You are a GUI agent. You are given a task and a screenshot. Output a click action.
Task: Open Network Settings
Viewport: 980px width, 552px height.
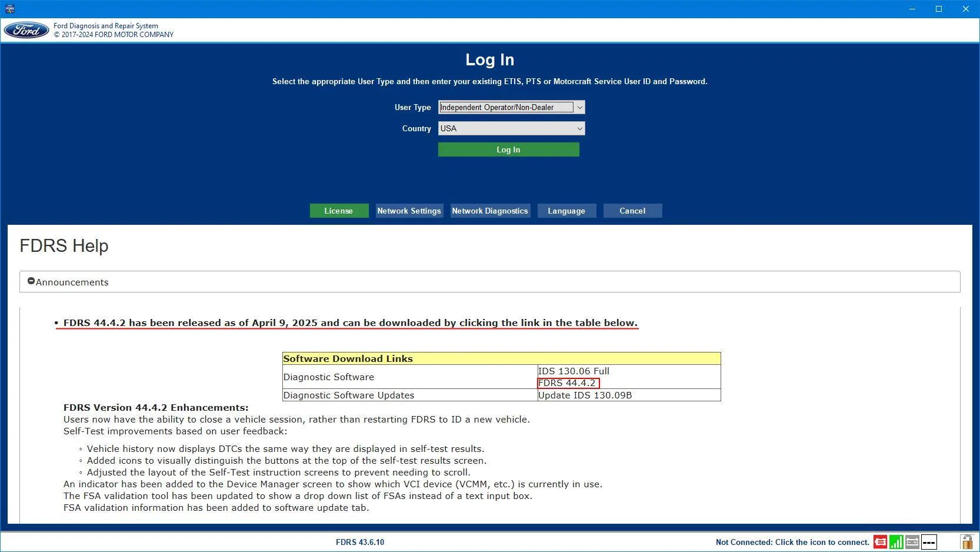point(409,211)
